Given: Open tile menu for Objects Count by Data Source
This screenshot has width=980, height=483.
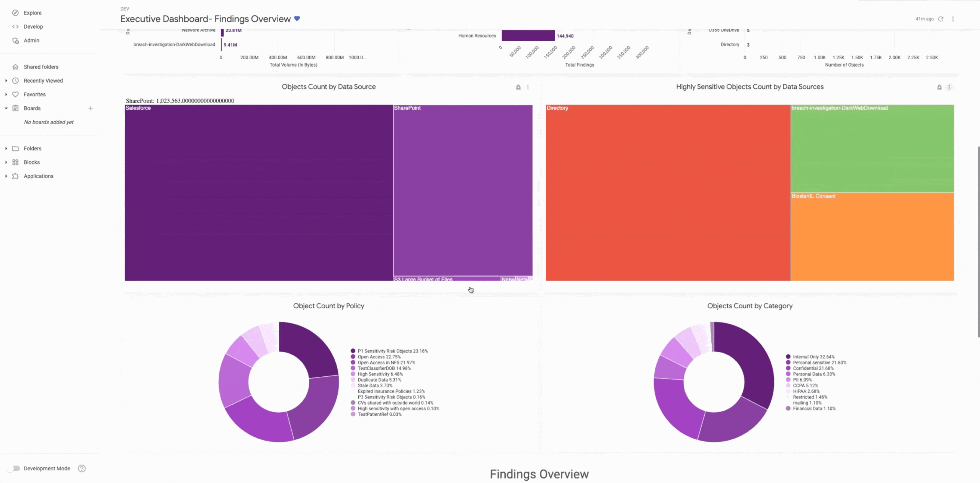Looking at the screenshot, I should pyautogui.click(x=528, y=87).
